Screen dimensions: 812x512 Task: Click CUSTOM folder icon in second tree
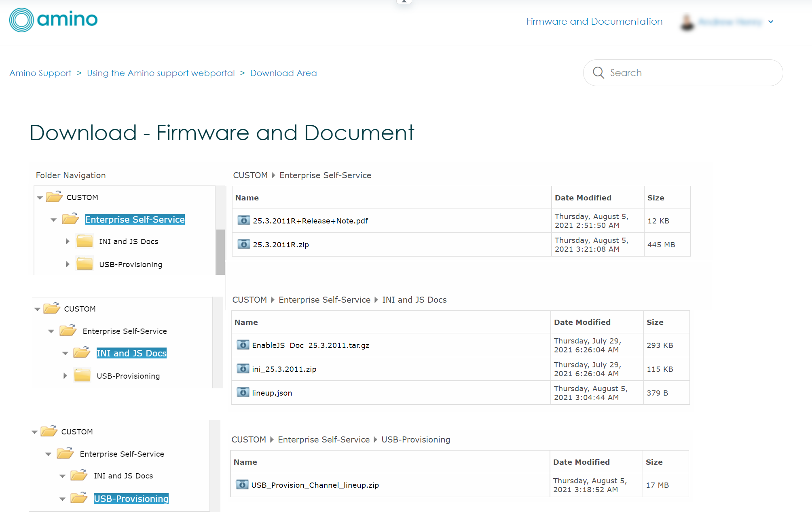52,308
